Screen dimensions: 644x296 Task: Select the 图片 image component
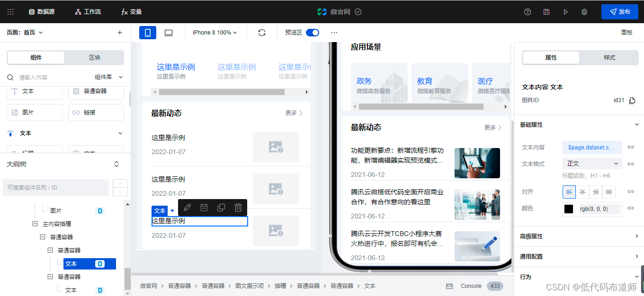(x=35, y=113)
